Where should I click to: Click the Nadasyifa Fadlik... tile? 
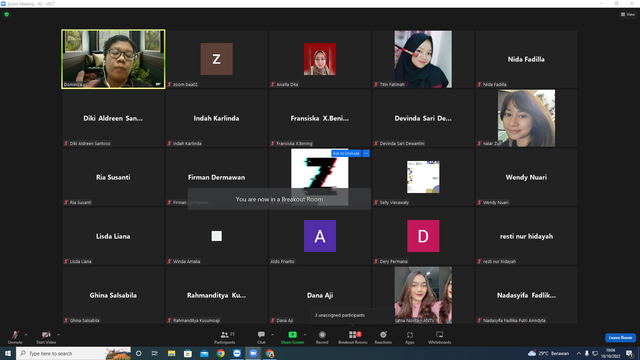tap(526, 295)
